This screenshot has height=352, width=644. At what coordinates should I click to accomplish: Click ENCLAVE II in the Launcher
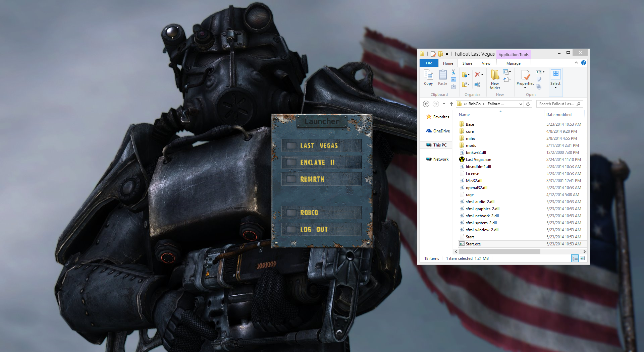tap(322, 162)
